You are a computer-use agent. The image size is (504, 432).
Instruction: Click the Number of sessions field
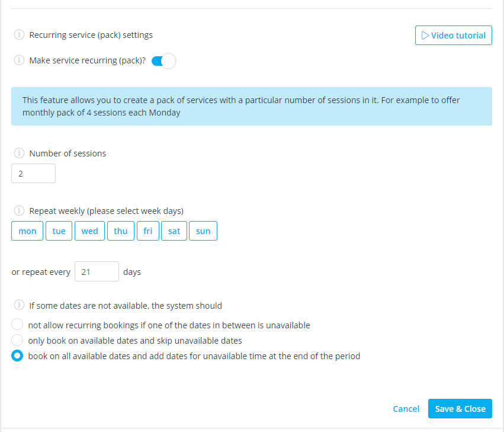click(33, 174)
